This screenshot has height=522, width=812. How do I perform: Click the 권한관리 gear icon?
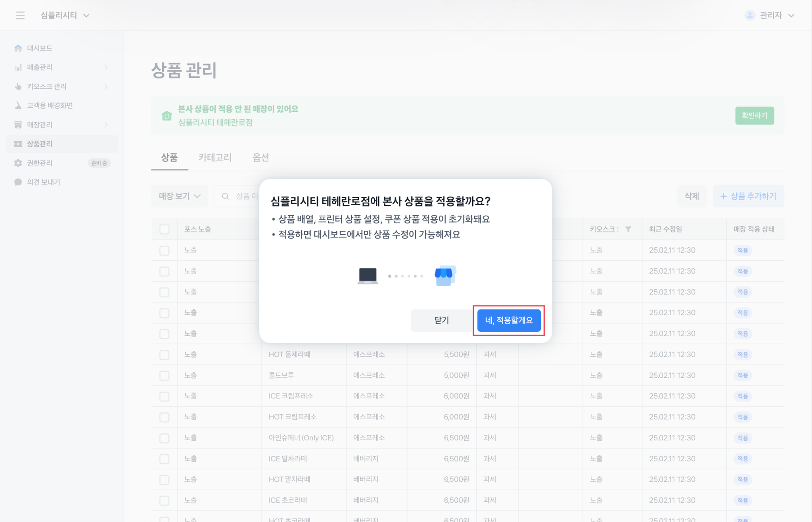coord(18,163)
